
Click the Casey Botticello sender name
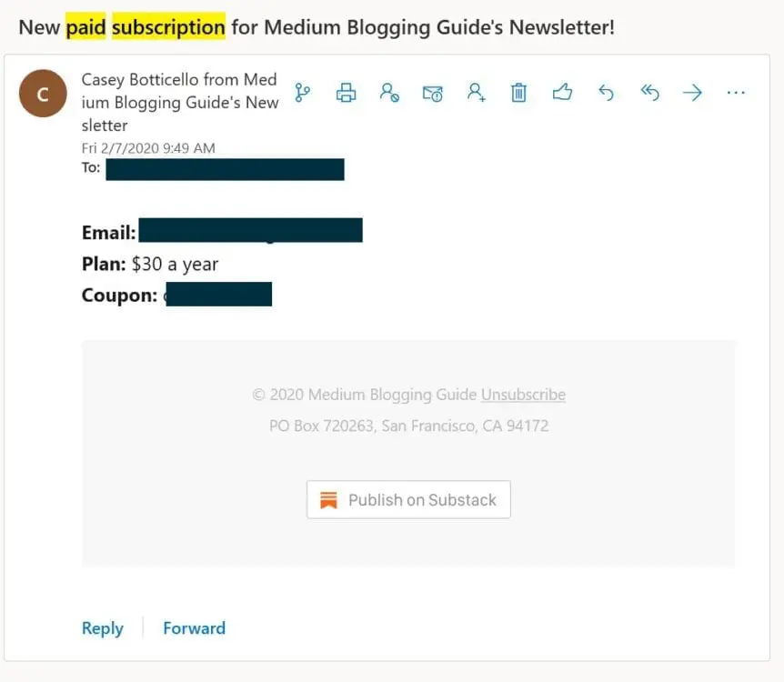(180, 103)
